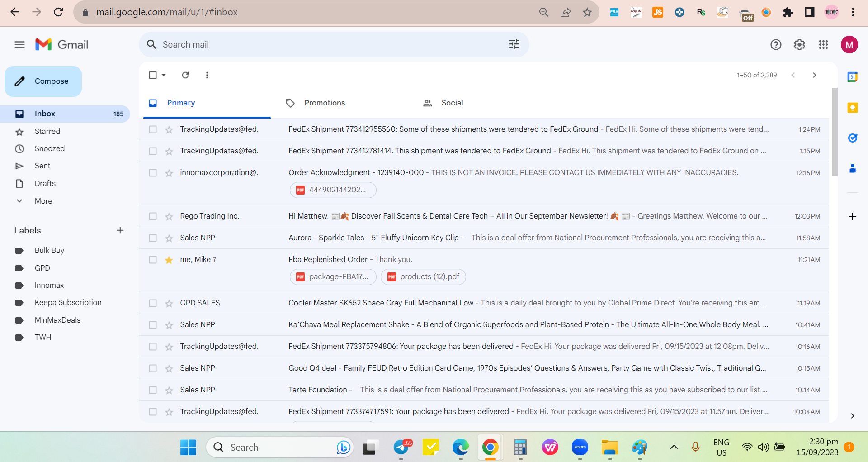The height and width of the screenshot is (462, 868).
Task: Get add-ons plus icon in side panel
Action: click(853, 217)
